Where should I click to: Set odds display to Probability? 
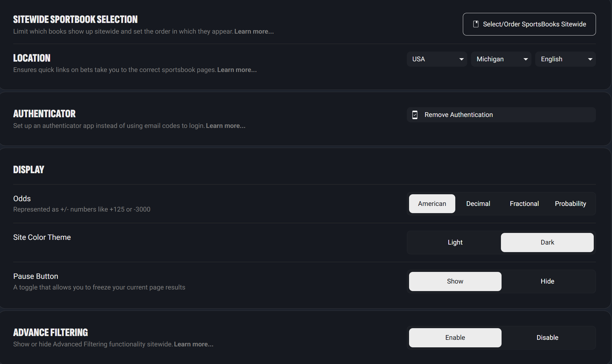570,204
